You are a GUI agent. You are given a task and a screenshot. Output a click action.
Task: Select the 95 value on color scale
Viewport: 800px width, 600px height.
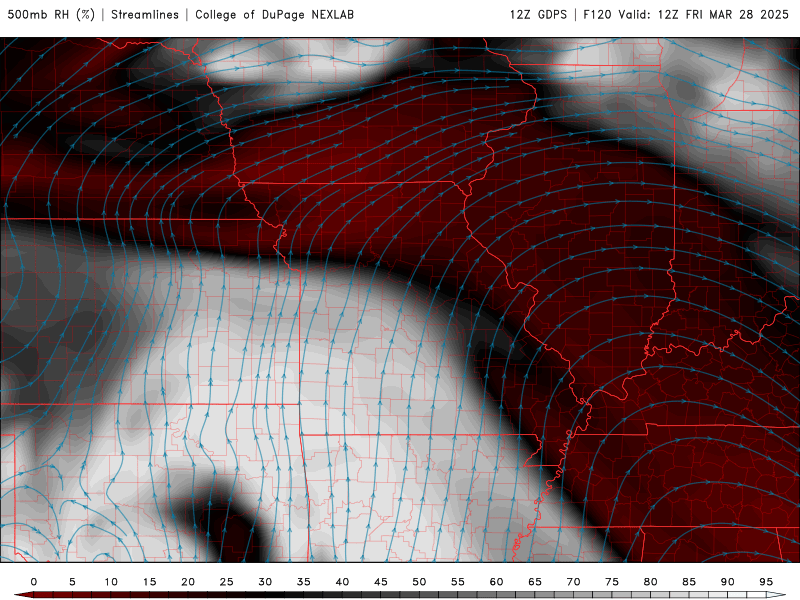[766, 582]
